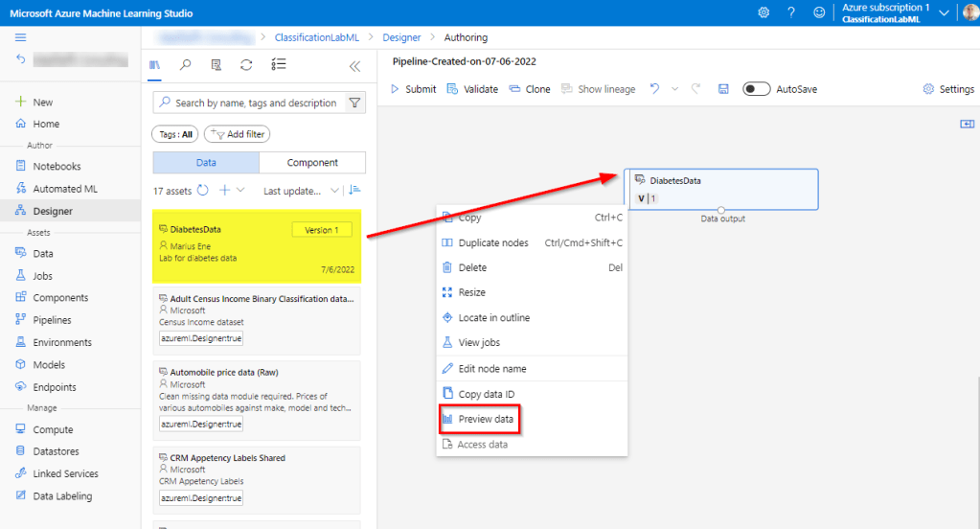The height and width of the screenshot is (529, 980).
Task: Click the filter funnel icon in search box
Action: (x=354, y=103)
